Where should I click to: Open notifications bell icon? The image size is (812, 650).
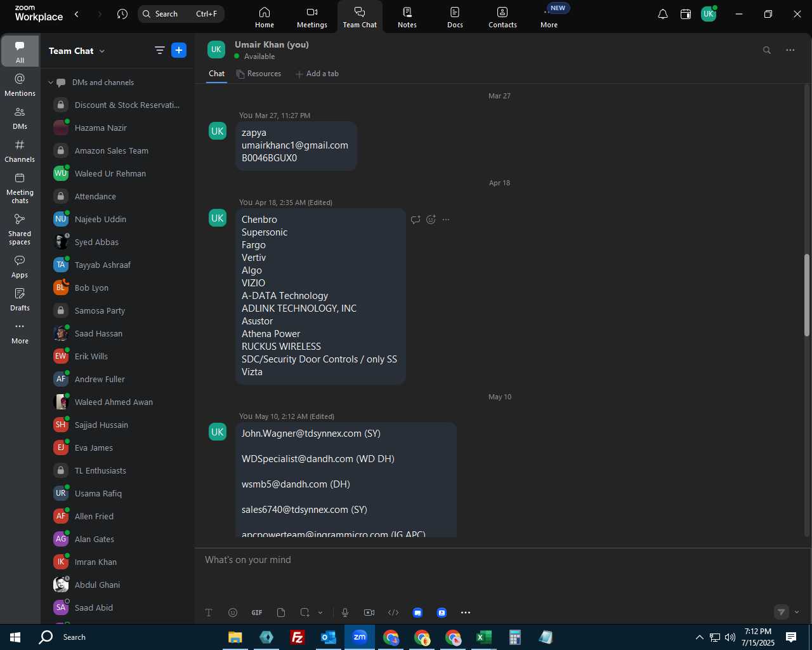point(662,14)
